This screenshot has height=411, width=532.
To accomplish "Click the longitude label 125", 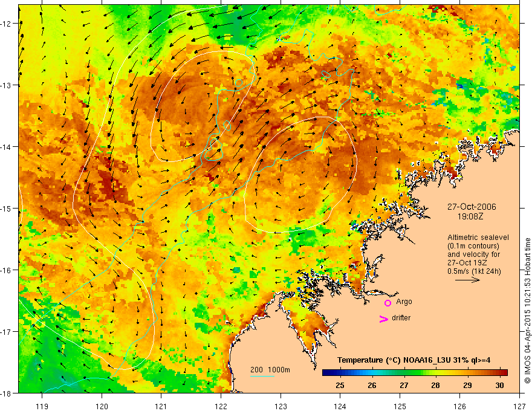I will (400, 406).
